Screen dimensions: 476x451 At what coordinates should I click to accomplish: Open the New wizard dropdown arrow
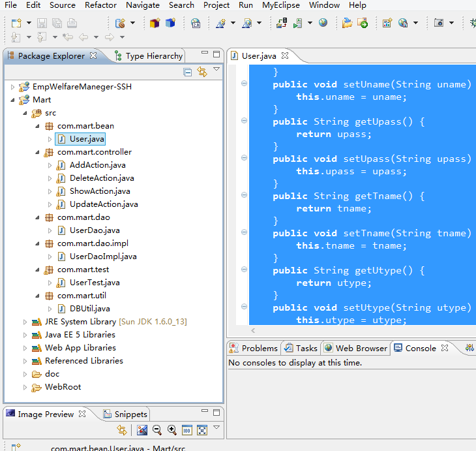point(29,23)
